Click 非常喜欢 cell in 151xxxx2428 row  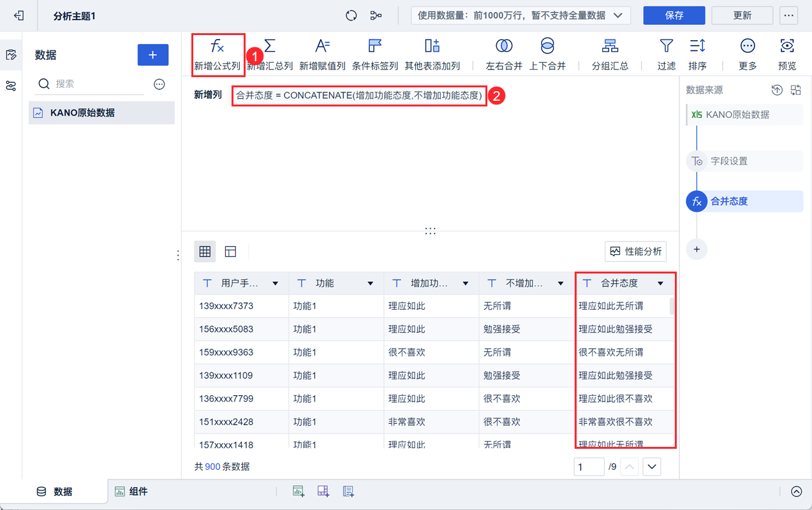tap(431, 421)
